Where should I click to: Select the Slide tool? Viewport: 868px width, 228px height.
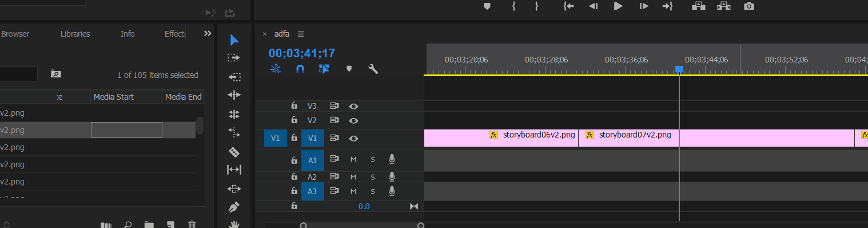(234, 188)
